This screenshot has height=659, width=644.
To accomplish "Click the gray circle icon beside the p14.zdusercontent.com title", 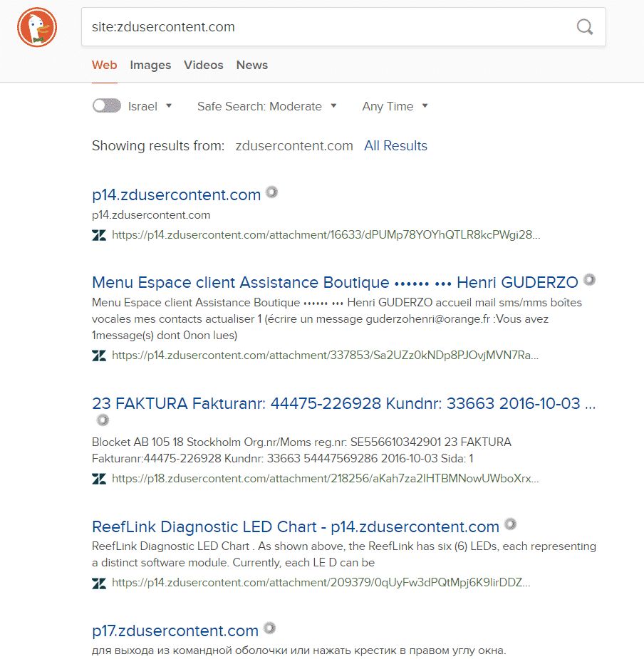I will point(272,192).
